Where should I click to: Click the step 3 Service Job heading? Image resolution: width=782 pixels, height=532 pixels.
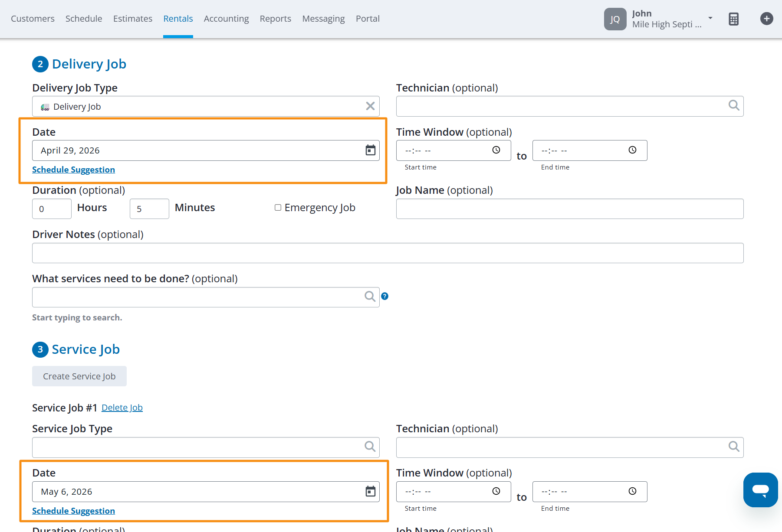point(85,349)
